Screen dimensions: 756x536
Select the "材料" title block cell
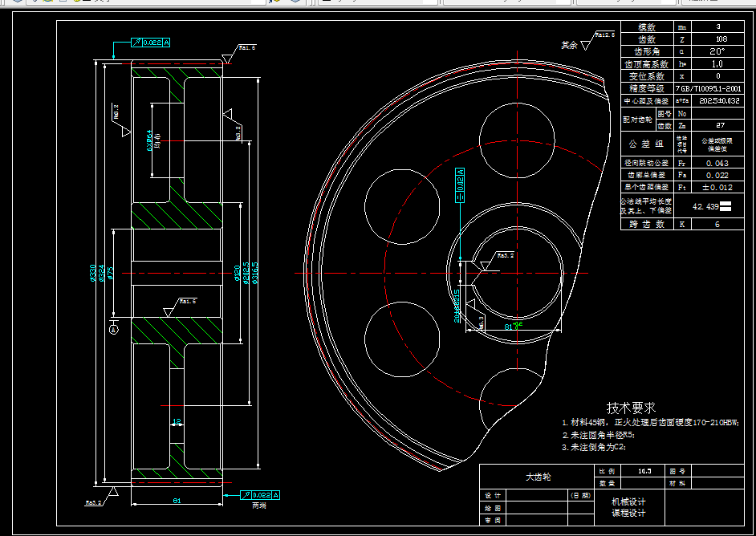point(677,484)
